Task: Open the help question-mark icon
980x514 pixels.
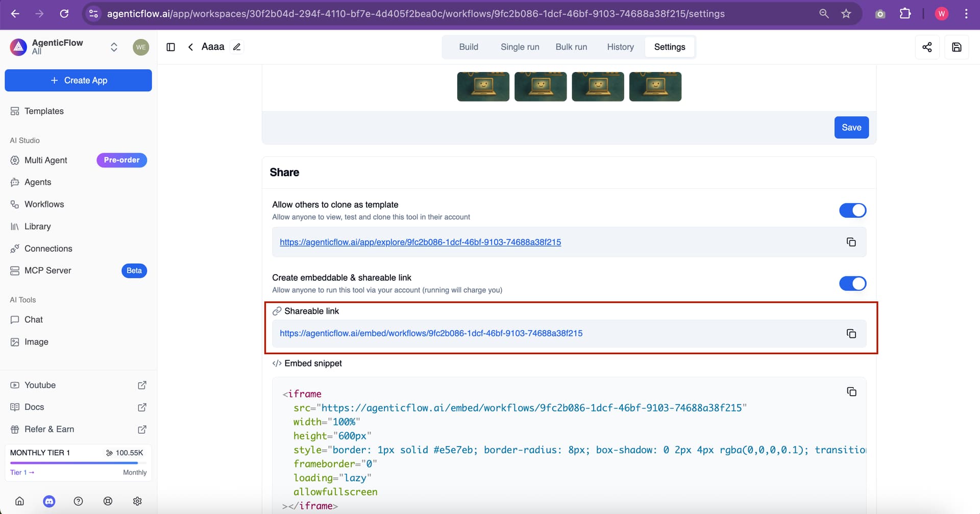Action: [78, 501]
